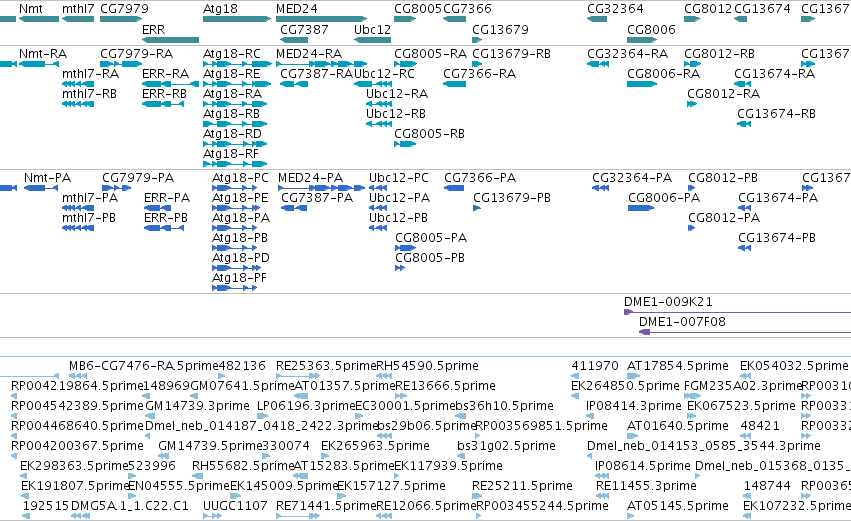Screen dimensions: 851x521
Task: Click the purple DME1-007F08 clone line
Action: 745,332
